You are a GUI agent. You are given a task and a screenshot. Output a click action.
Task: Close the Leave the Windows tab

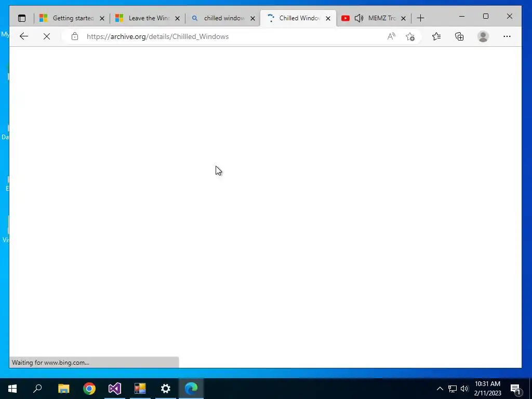[177, 18]
